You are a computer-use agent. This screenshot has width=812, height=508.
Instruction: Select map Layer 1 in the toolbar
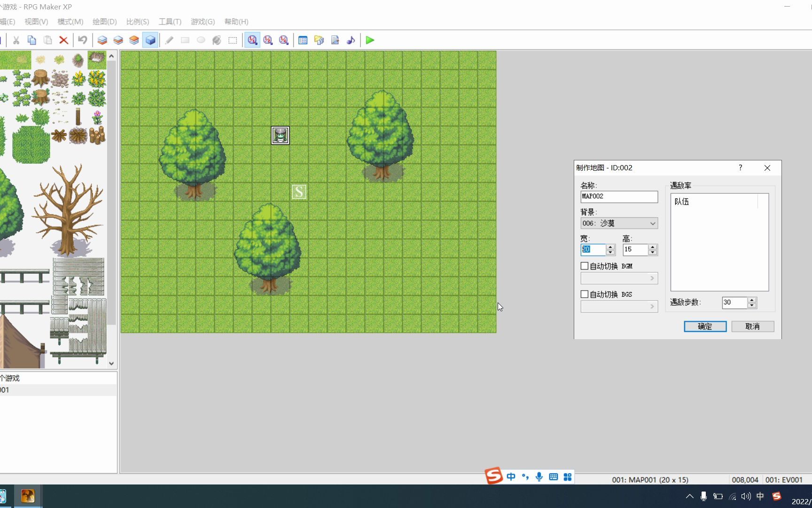pos(102,40)
